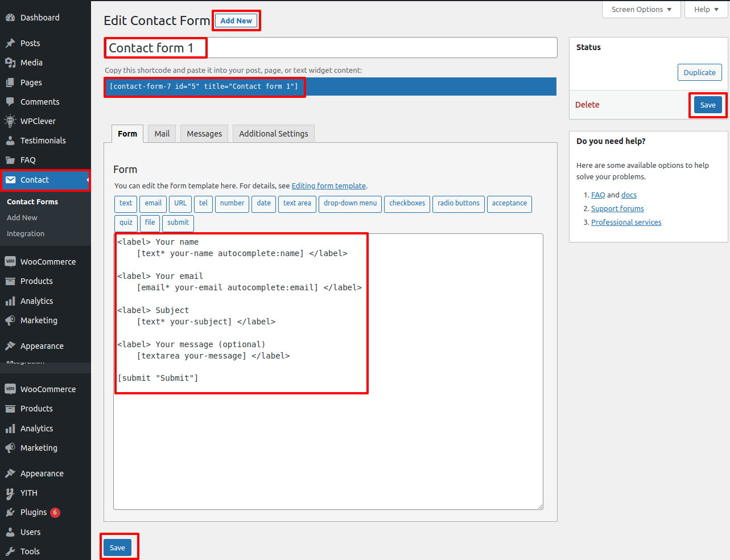This screenshot has width=730, height=560.
Task: Click the Duplicate button
Action: pos(700,72)
